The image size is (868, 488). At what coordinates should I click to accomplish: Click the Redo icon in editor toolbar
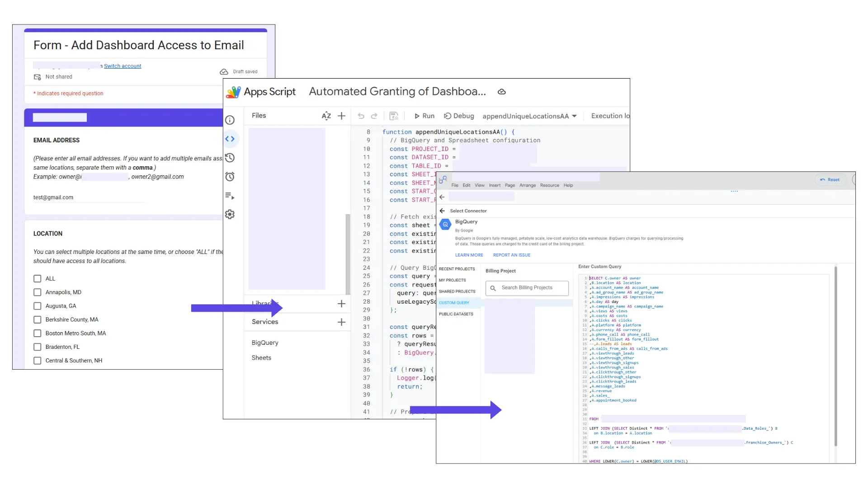[x=374, y=116]
